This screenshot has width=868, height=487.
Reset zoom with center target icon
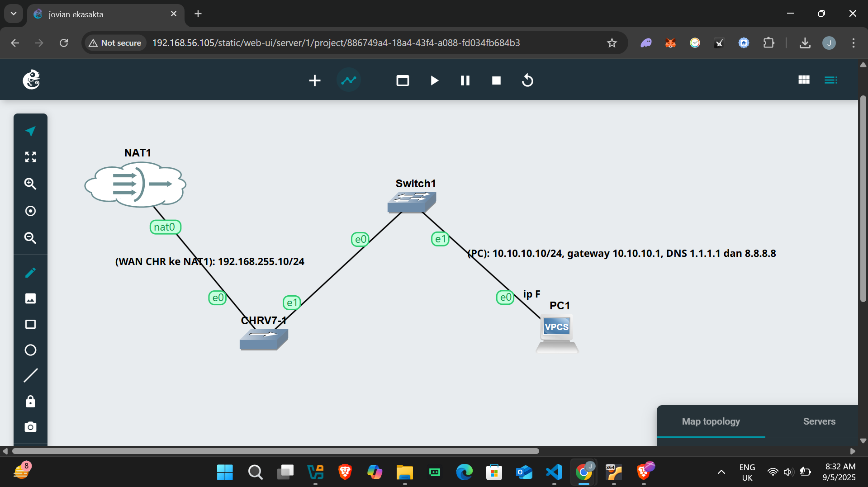click(x=30, y=211)
